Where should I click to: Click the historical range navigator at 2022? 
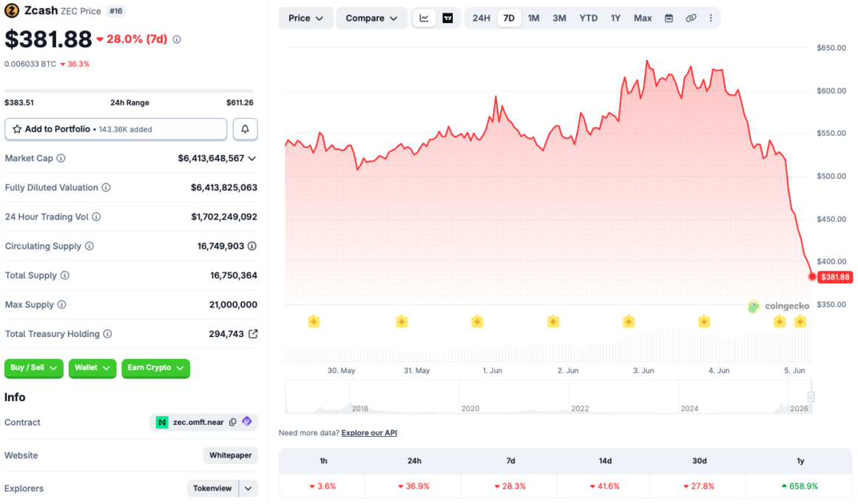point(580,409)
